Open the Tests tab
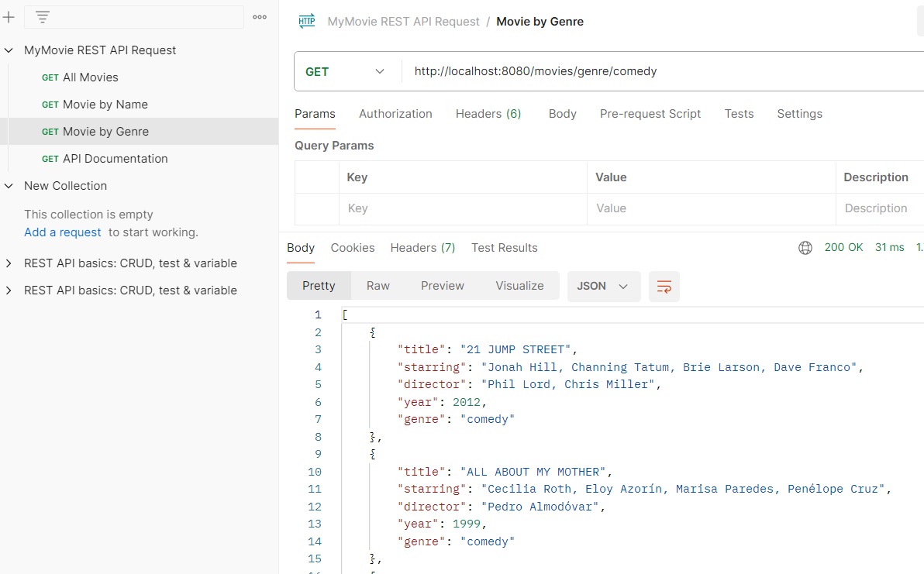Image resolution: width=924 pixels, height=574 pixels. tap(739, 114)
